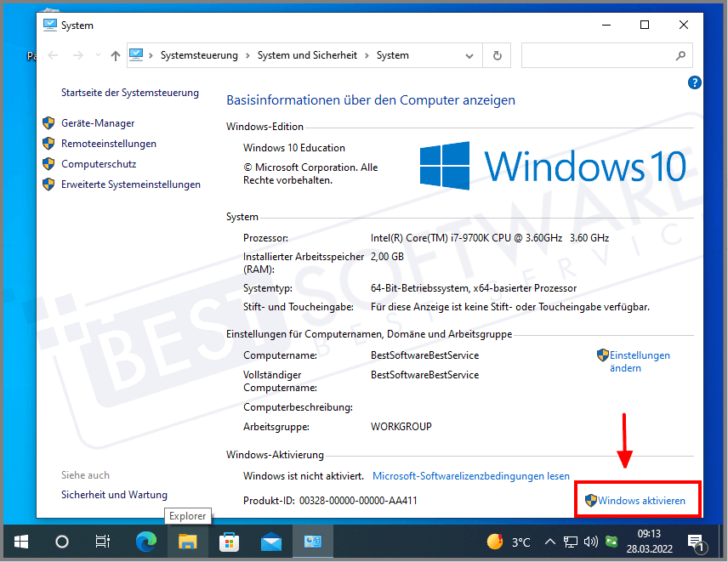Open the volume control in the system tray
This screenshot has width=728, height=562.
(591, 542)
